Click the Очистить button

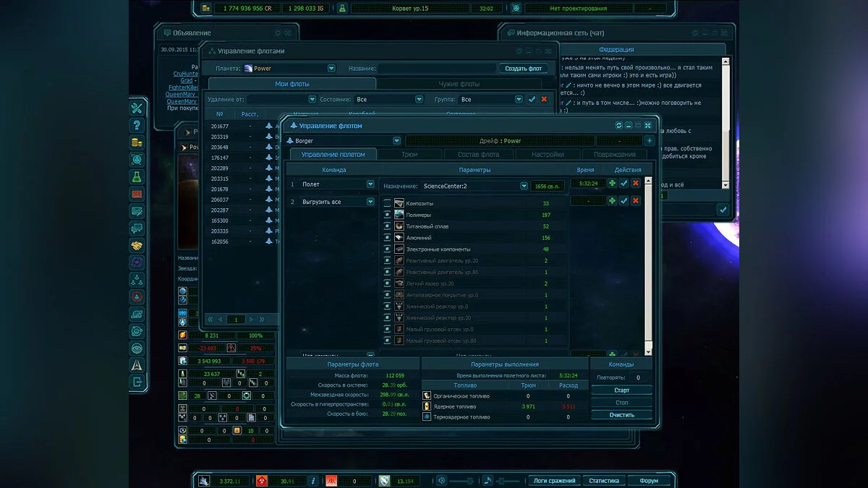click(621, 415)
